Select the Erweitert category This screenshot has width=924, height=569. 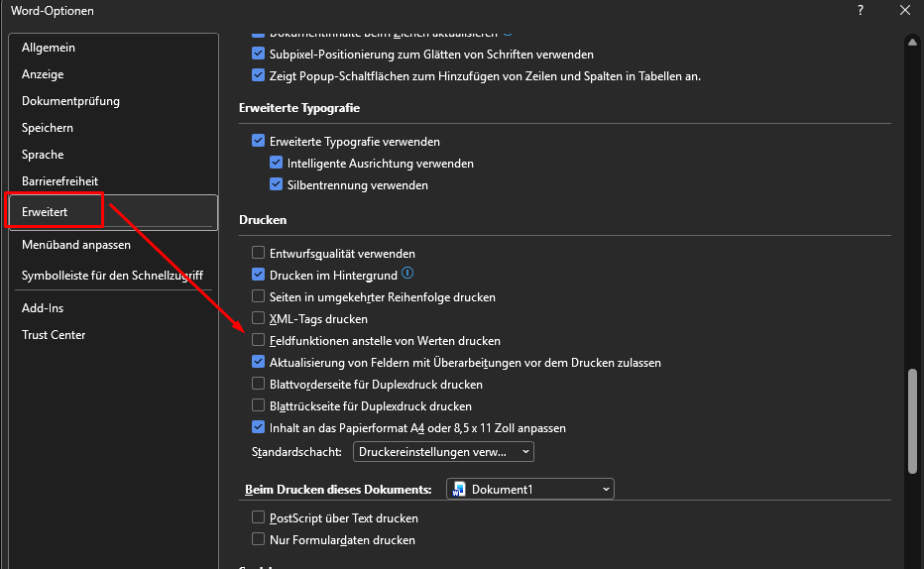coord(113,212)
